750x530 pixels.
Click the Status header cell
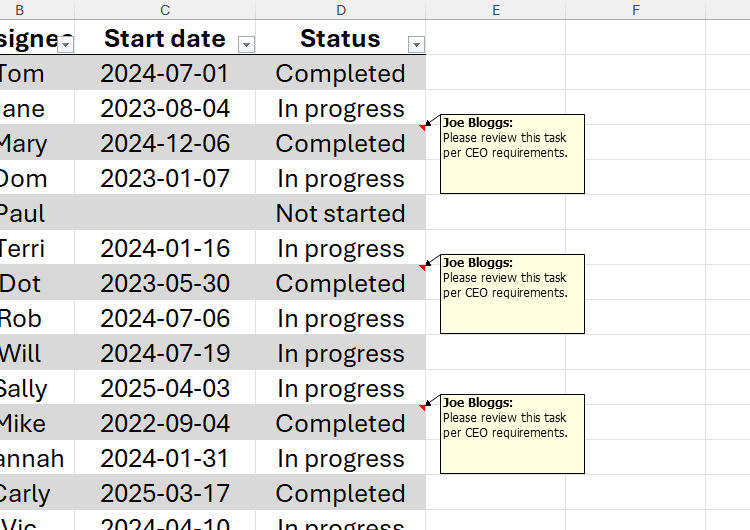340,39
